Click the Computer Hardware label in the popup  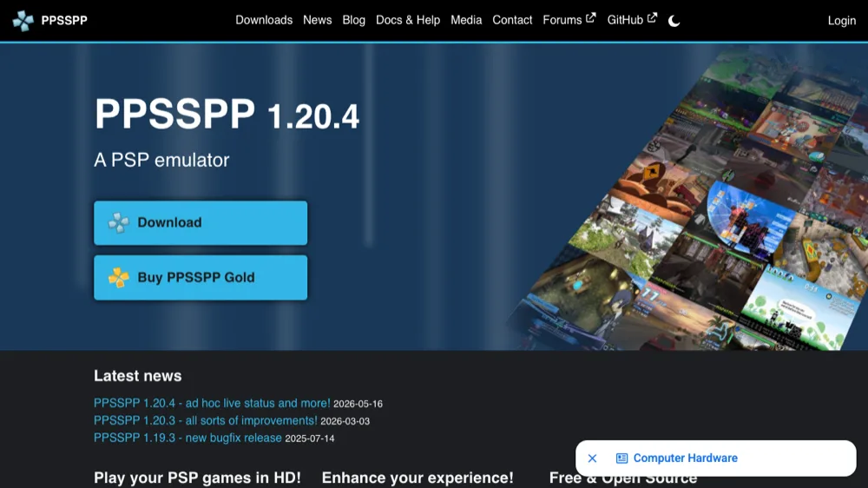coord(686,458)
